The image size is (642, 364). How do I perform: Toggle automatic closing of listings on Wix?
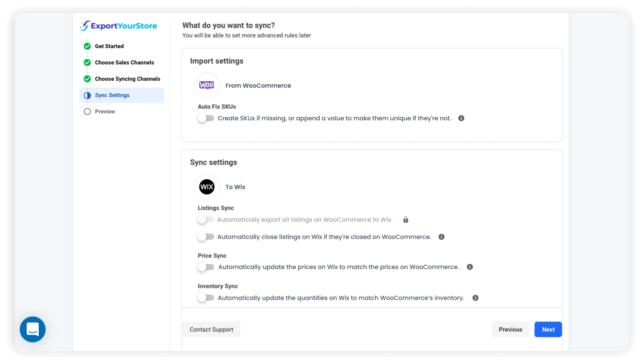[x=206, y=236]
